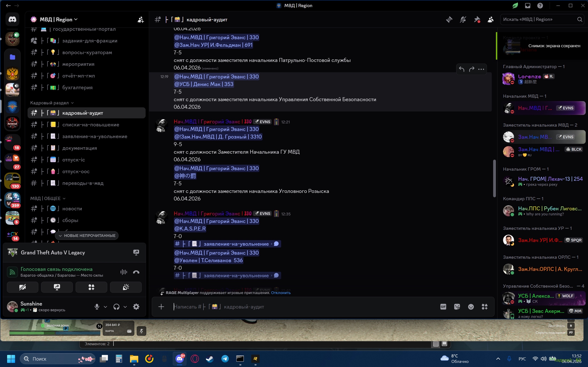Toggle member list visibility icon

point(491,19)
